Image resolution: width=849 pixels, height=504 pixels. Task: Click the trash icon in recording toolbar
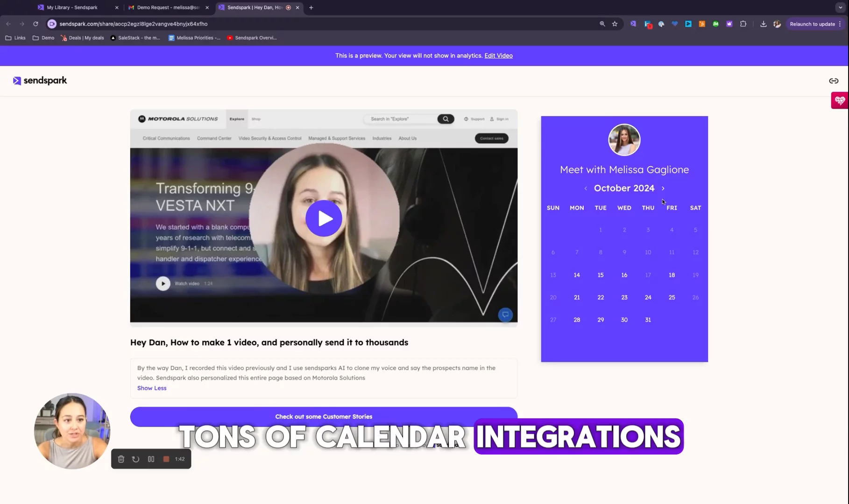pyautogui.click(x=121, y=459)
